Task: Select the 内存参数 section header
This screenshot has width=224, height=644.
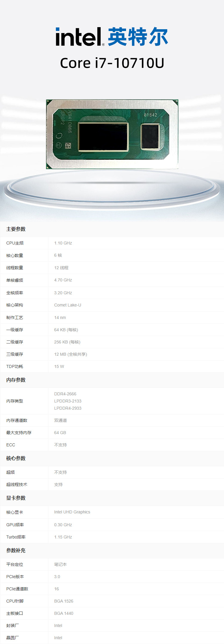Action: 16,380
